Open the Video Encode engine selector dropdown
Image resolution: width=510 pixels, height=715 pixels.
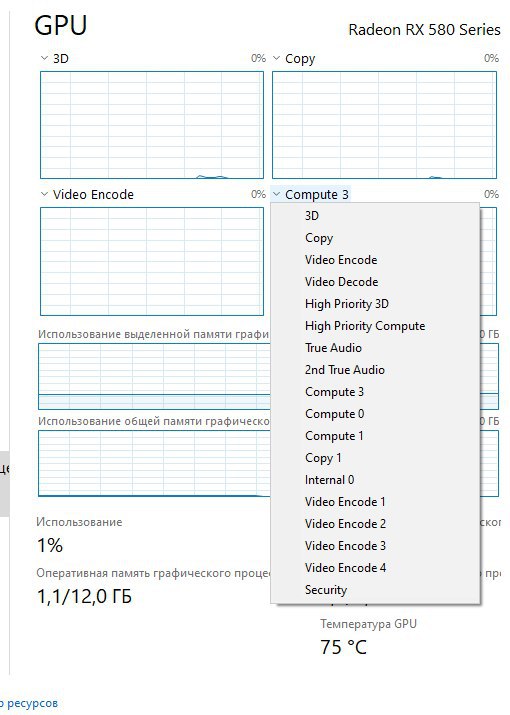pos(87,194)
